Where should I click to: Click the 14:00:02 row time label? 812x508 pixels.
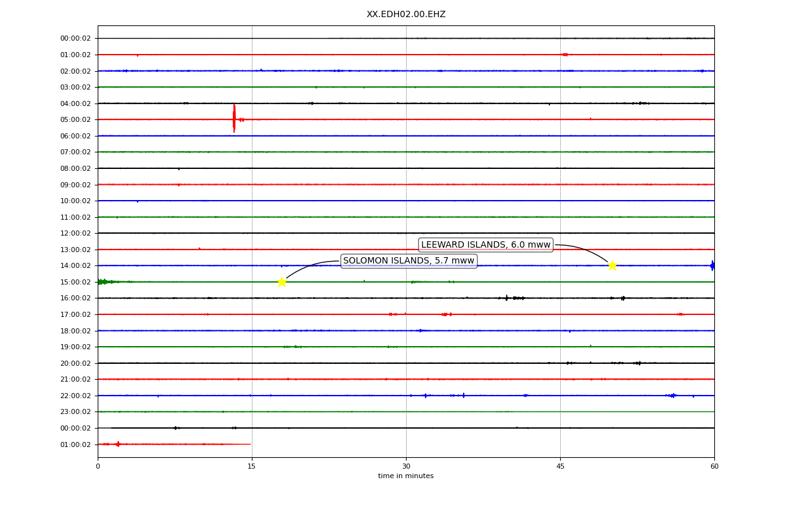point(75,265)
